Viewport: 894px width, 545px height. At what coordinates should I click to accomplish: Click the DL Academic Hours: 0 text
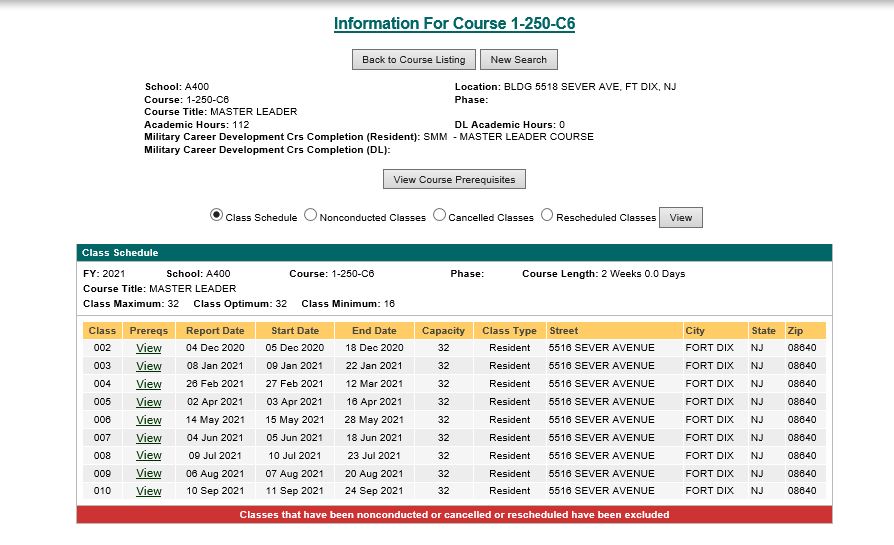pyautogui.click(x=510, y=124)
